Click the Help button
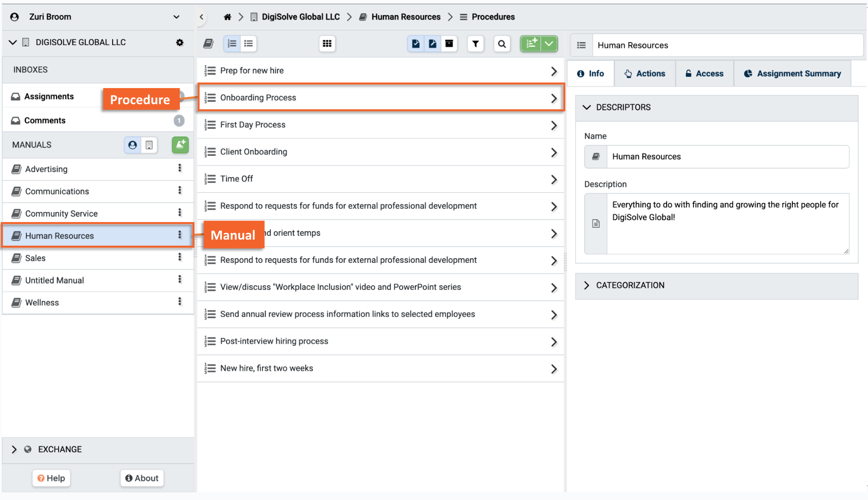This screenshot has height=500, width=868. pyautogui.click(x=51, y=478)
